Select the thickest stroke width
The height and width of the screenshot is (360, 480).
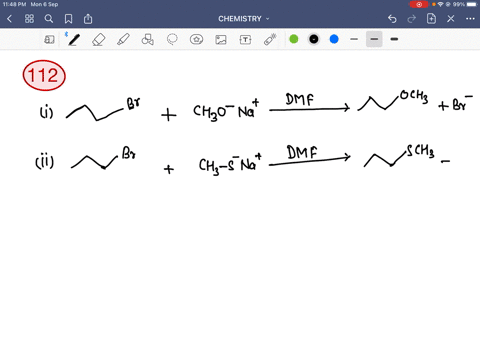pos(394,39)
